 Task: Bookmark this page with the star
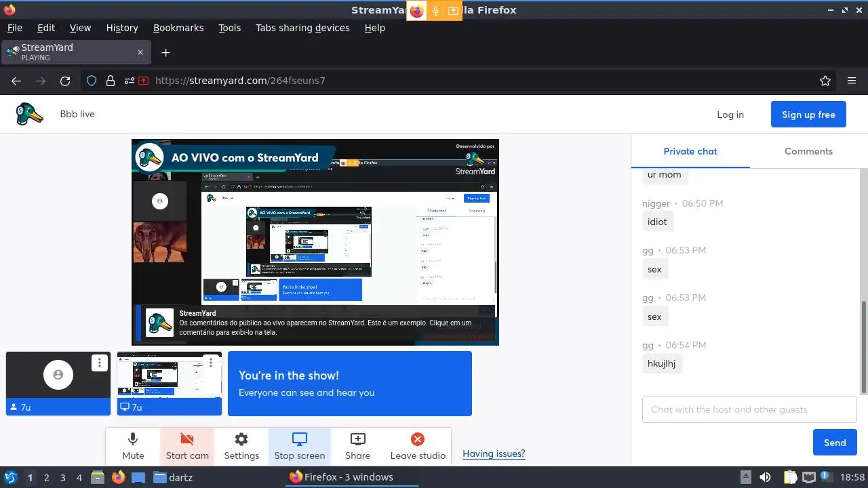[x=825, y=81]
